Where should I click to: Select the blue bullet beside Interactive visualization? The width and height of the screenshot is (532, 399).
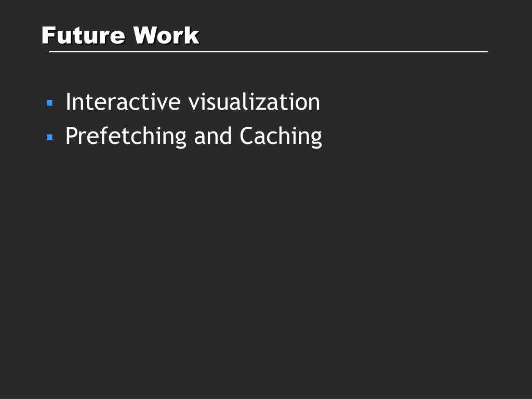49,103
